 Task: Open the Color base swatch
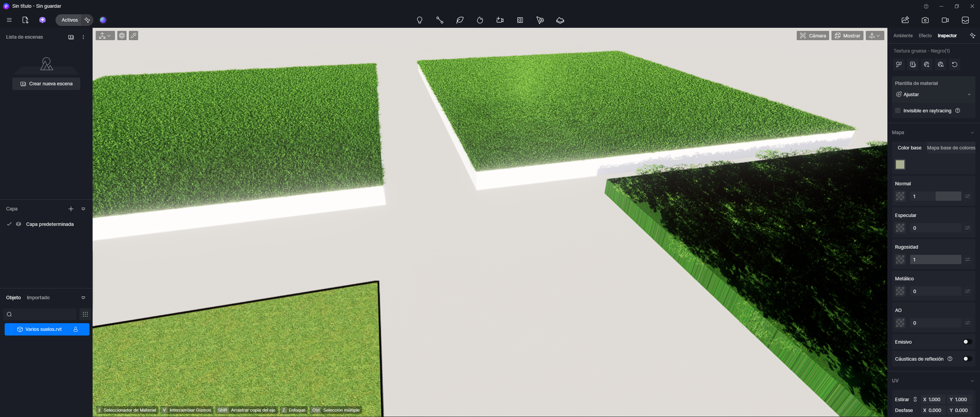point(900,164)
